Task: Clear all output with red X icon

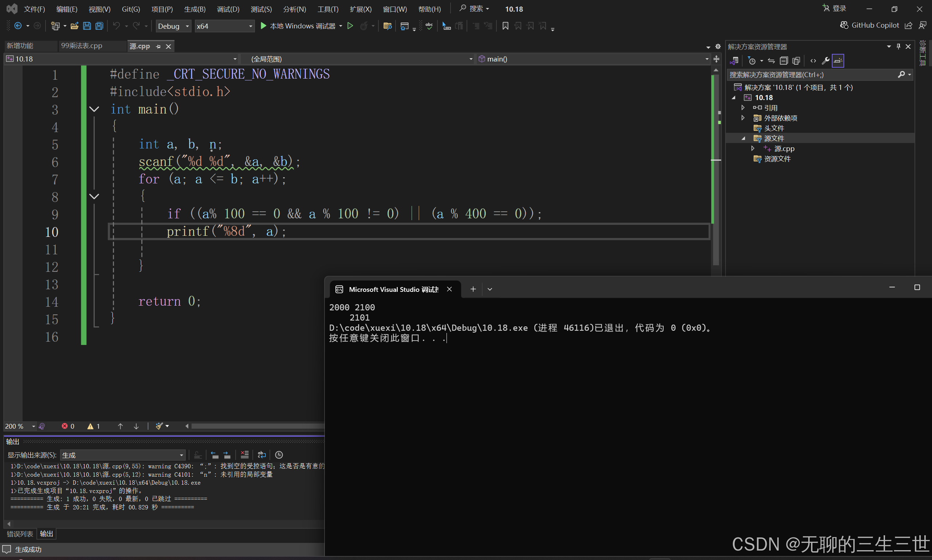Action: [244, 455]
